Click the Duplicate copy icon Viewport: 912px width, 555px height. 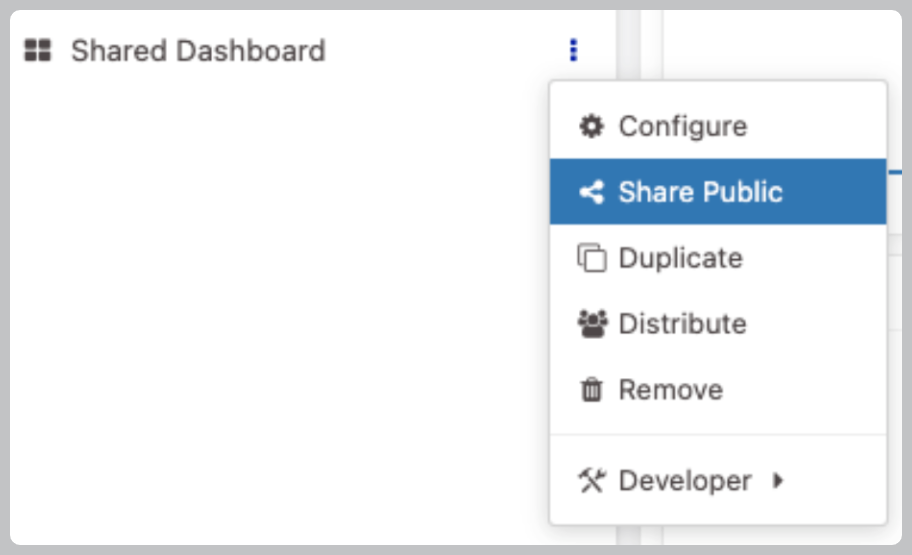click(x=592, y=258)
